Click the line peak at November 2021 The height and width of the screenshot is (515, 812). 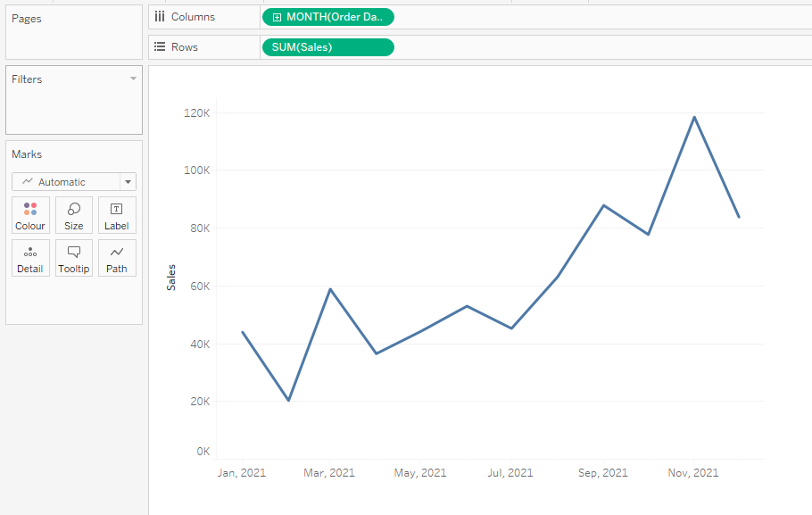tap(693, 117)
